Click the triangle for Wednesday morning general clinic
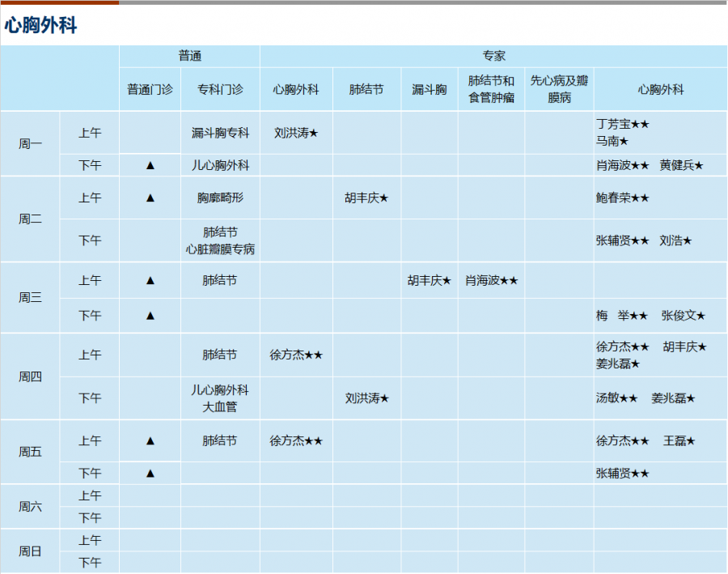 coord(150,280)
